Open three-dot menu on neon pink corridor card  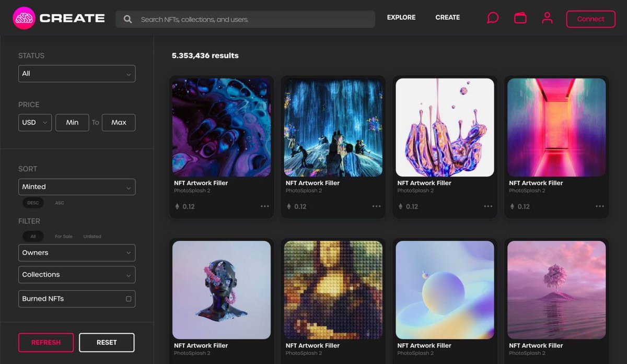point(600,206)
